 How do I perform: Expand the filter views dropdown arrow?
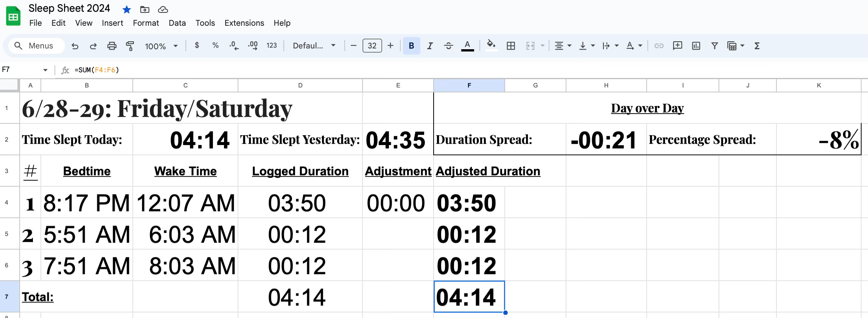click(742, 46)
